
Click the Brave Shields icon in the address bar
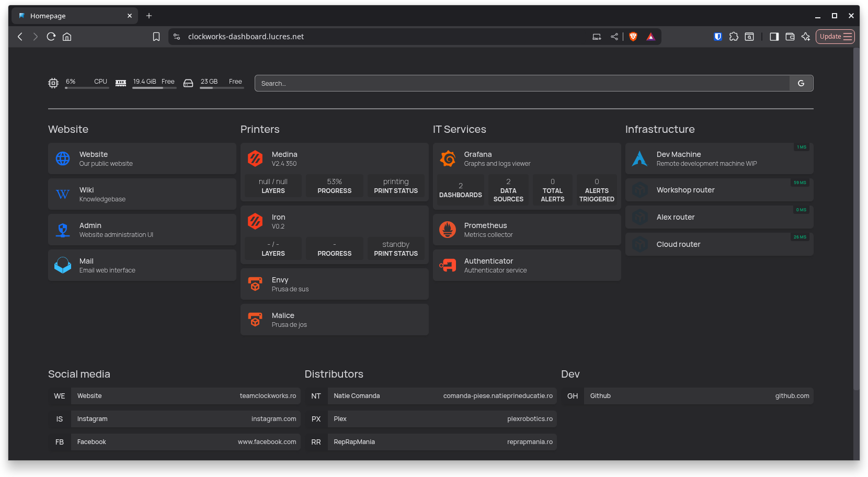tap(633, 37)
